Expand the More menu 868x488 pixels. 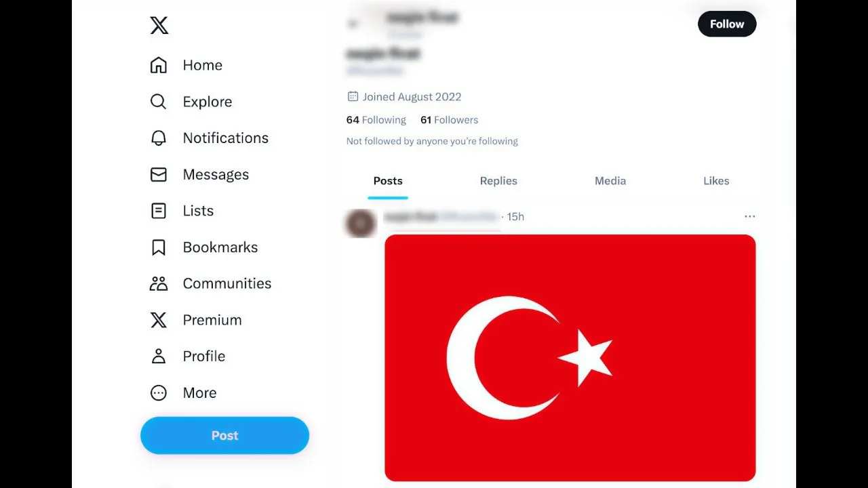tap(183, 392)
